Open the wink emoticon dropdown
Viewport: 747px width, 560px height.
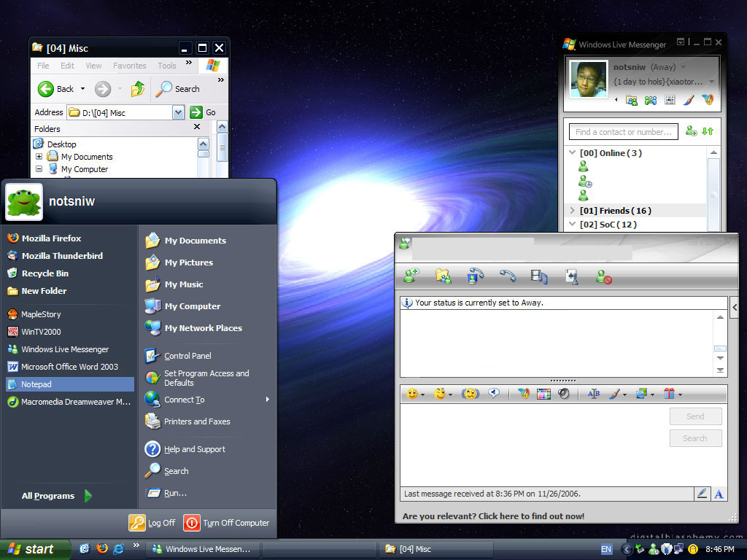(x=450, y=394)
